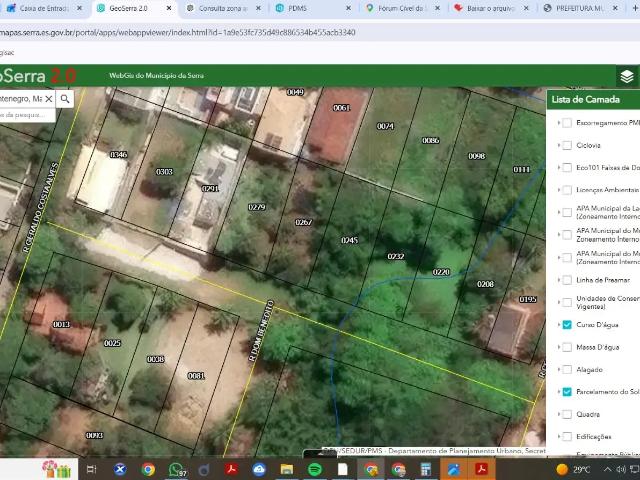Click R DOM BENEDITO street label
640x480 pixels.
[261, 331]
